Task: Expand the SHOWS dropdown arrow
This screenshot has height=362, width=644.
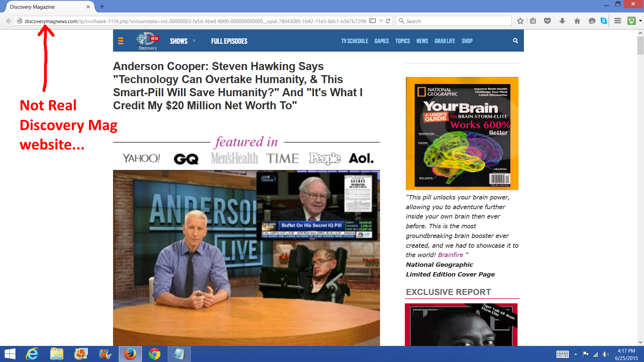Action: (194, 41)
